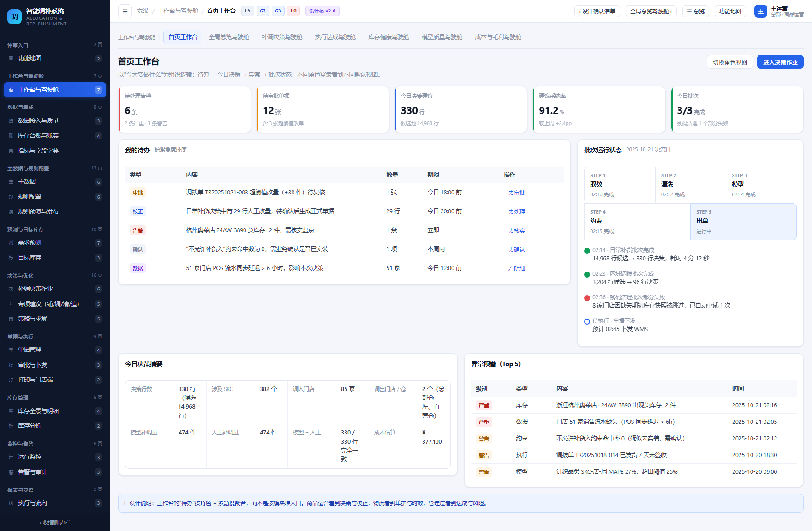Open the 执行达成驾驶舱 tab
The height and width of the screenshot is (531, 812).
point(335,37)
